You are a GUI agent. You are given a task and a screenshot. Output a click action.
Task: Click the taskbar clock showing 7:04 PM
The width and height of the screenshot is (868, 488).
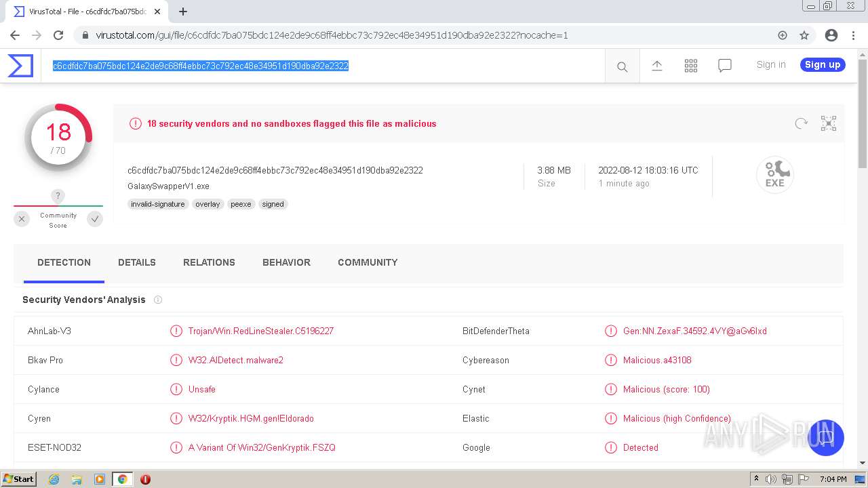833,479
